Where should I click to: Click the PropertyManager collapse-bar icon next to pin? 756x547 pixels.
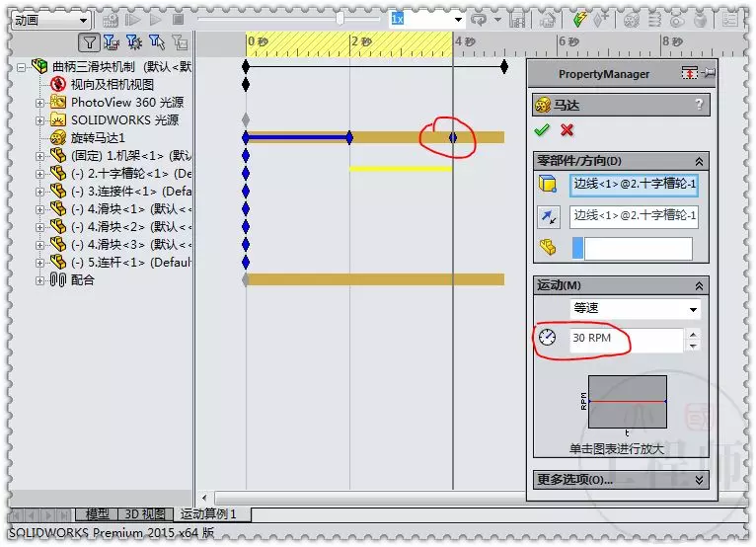pyautogui.click(x=690, y=73)
